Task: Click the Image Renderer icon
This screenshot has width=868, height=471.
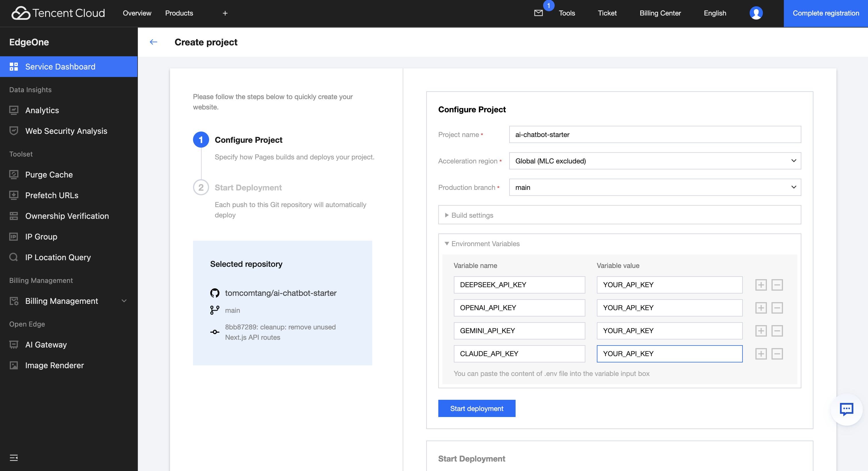Action: pyautogui.click(x=14, y=365)
